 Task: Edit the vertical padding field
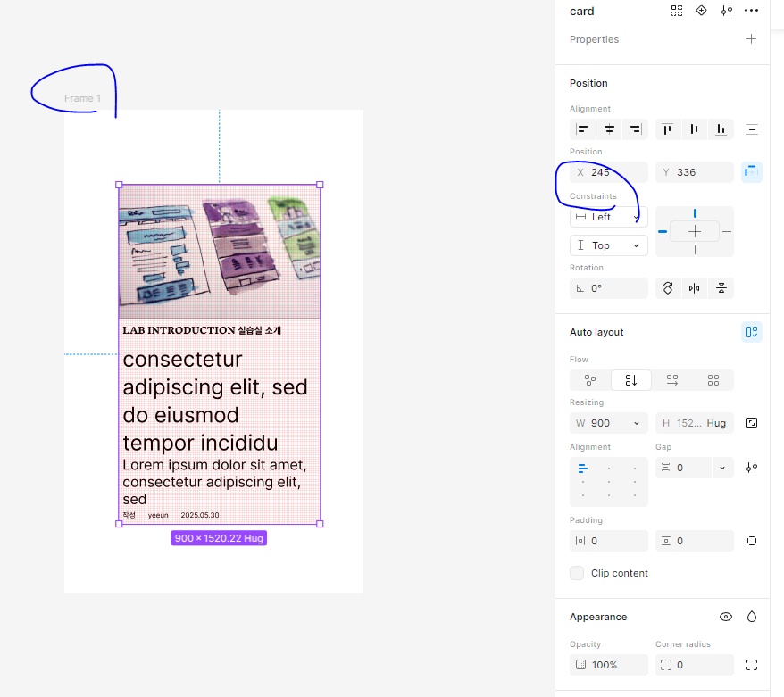coord(694,541)
